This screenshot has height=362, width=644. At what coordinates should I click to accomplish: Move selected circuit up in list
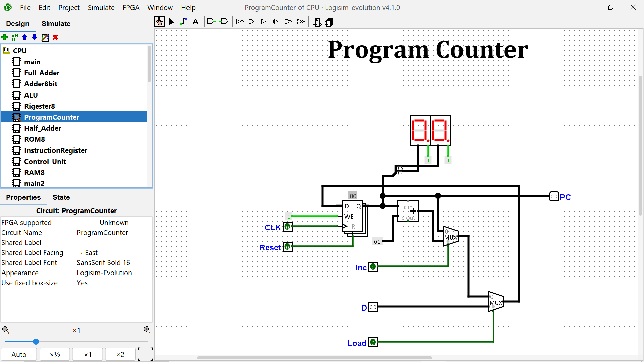coord(24,37)
